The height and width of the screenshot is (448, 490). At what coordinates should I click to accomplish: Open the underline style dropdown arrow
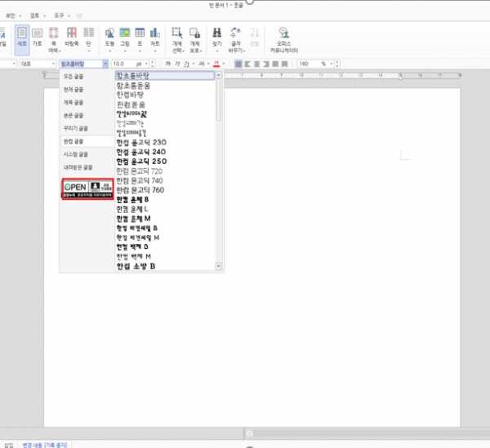(x=194, y=64)
